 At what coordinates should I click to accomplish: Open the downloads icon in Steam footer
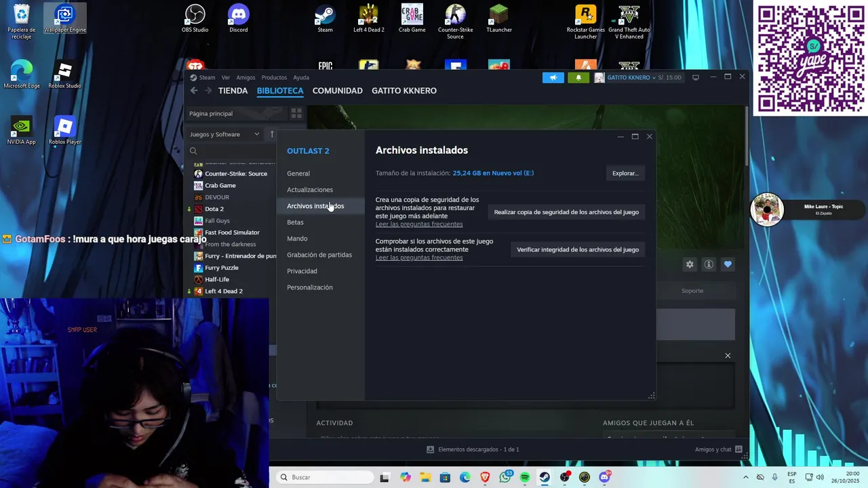[x=430, y=449]
